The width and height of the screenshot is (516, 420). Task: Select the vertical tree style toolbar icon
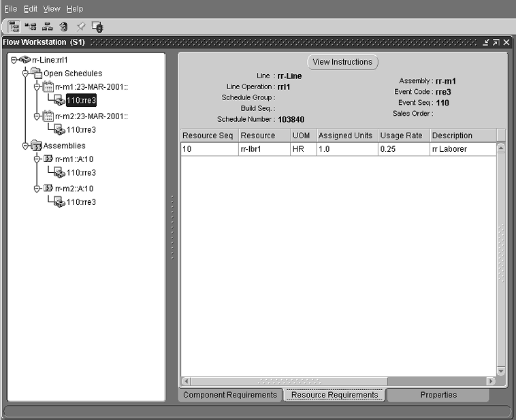tap(14, 27)
